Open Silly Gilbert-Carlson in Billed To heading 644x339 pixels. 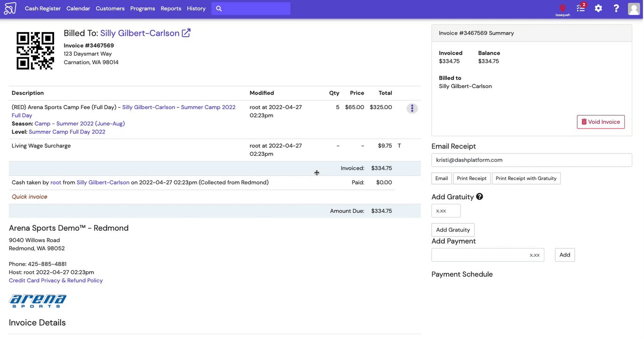(140, 33)
